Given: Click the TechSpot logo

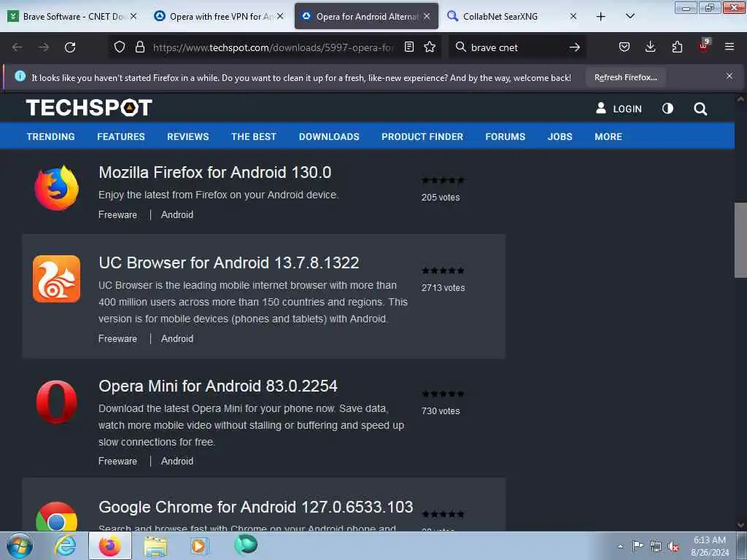Looking at the screenshot, I should point(89,108).
